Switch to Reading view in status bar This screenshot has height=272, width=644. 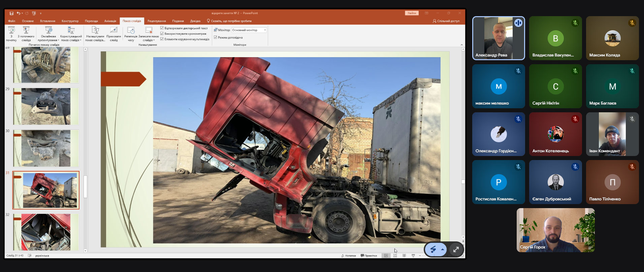404,256
